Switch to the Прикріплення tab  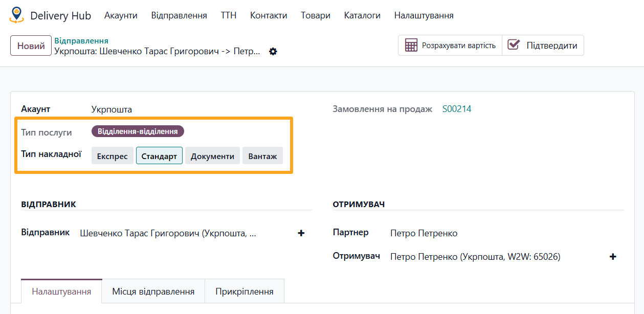click(x=245, y=291)
